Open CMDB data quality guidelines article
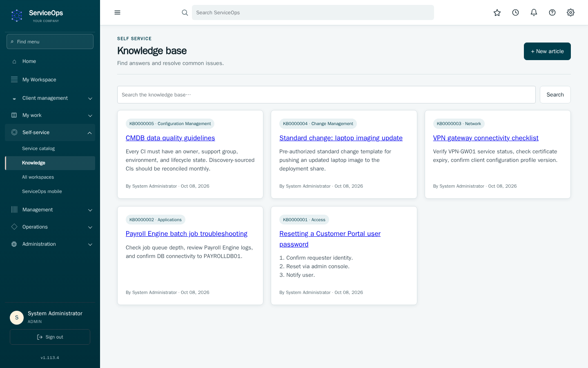 170,138
